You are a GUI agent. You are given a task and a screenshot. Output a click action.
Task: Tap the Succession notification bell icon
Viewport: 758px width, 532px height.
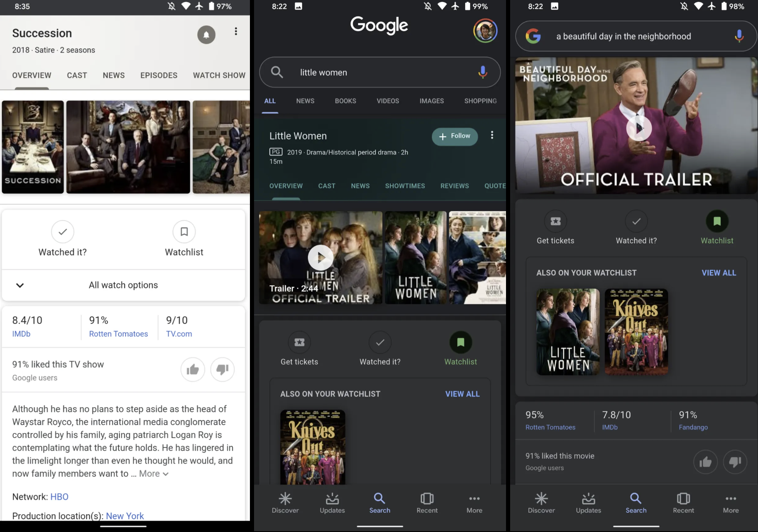[x=206, y=35]
